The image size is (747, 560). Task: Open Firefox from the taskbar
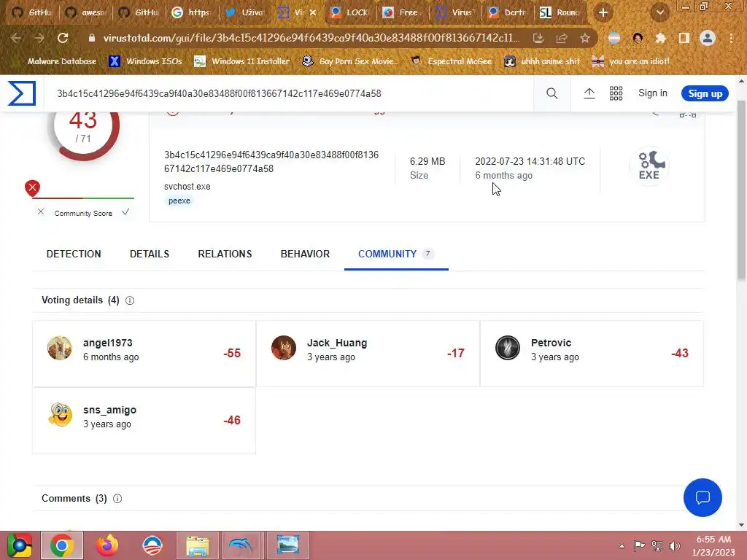[107, 545]
